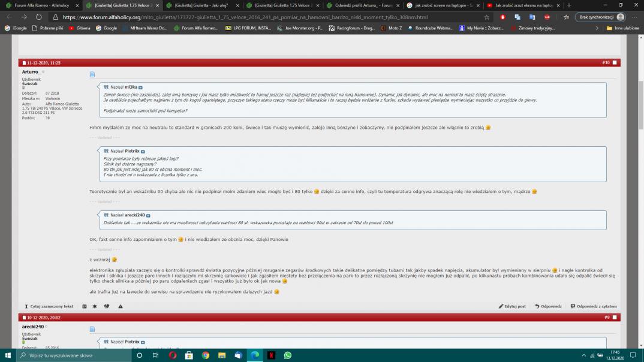Tick the checkbox on post #10 header
644x362 pixels.
[x=615, y=63]
